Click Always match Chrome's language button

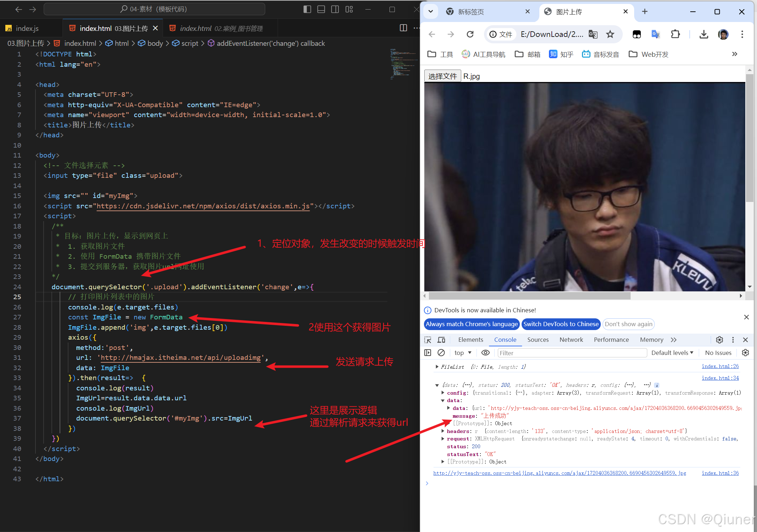472,324
